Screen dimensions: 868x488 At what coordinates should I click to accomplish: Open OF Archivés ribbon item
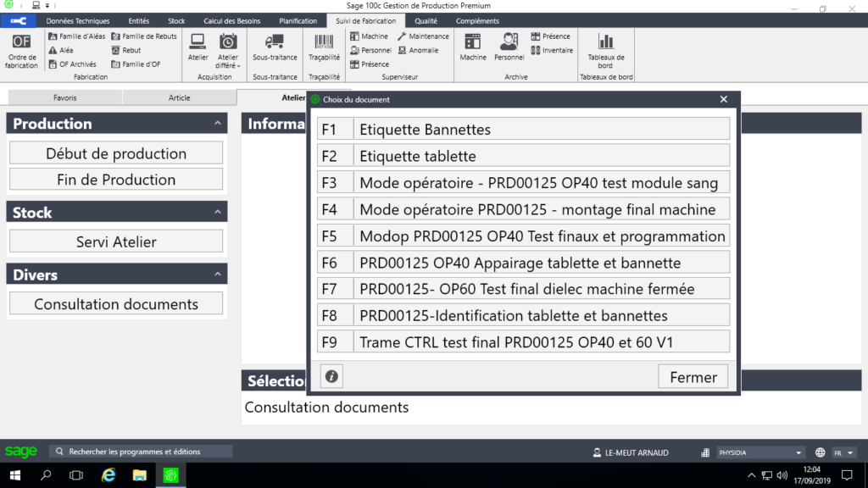[x=73, y=64]
